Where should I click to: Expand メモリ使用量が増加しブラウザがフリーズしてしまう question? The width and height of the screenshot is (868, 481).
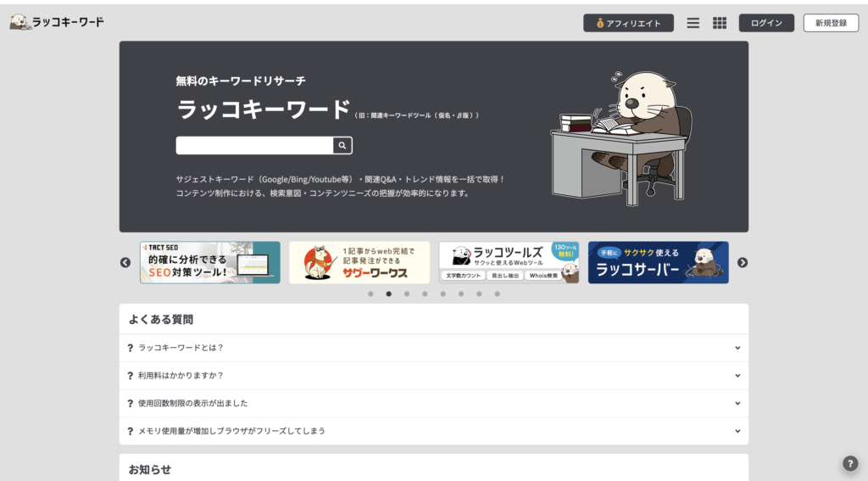pos(434,431)
